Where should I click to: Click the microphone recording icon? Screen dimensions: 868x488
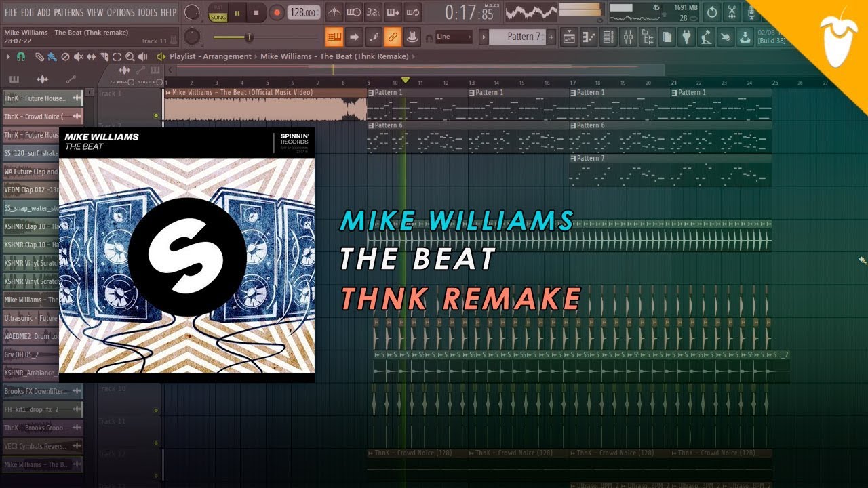coord(751,12)
